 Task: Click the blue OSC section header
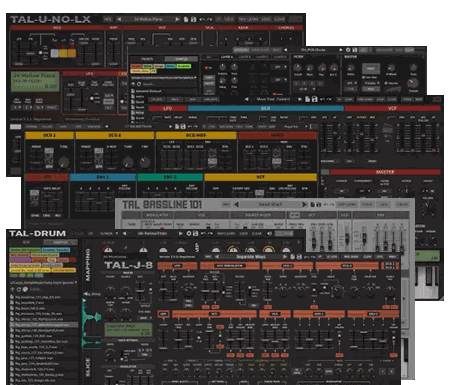click(x=266, y=108)
